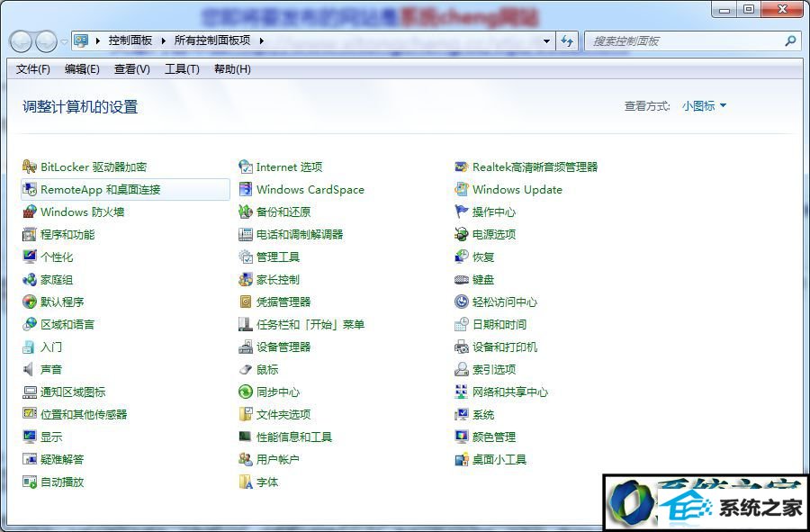Screen dimensions: 810x532
Task: Open the 字体 link
Action: (267, 482)
